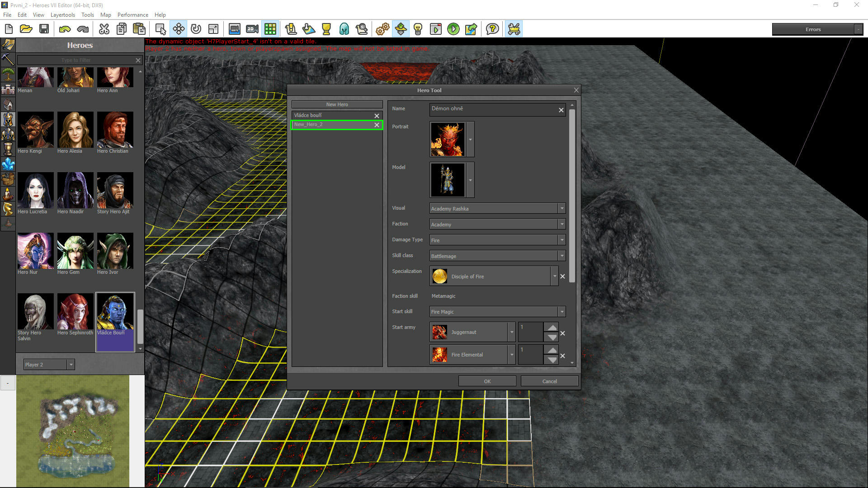Save the map with the floppy disk icon
This screenshot has width=868, height=488.
coord(44,29)
